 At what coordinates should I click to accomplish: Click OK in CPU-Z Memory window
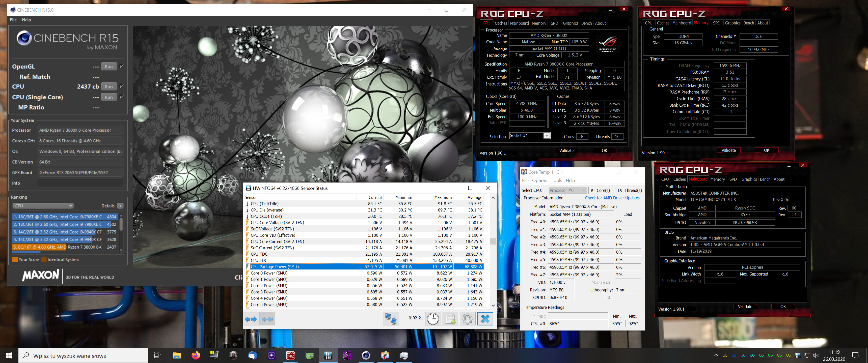(767, 150)
